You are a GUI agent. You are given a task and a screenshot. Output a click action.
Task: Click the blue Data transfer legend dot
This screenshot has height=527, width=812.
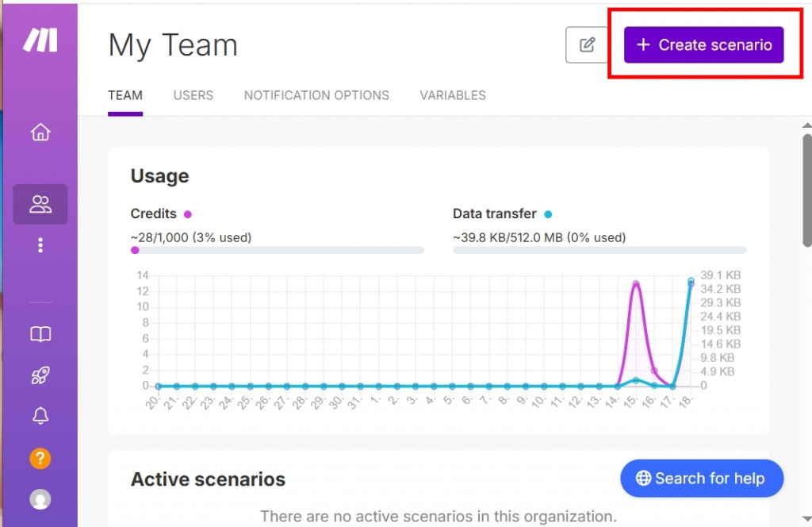point(548,214)
